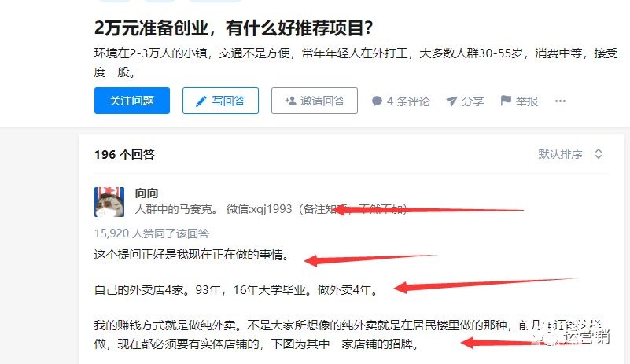Click the flag report icon
Viewport: 630px width, 364px height.
coord(506,101)
